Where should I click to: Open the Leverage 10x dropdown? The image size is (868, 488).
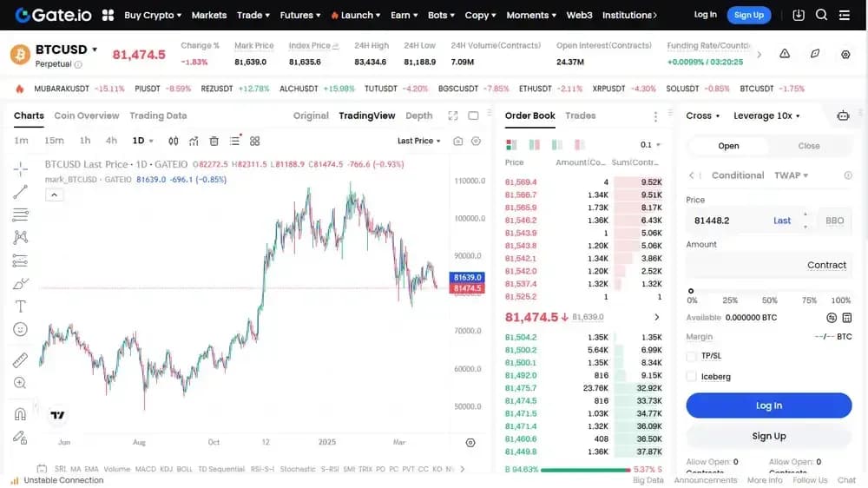pyautogui.click(x=766, y=115)
